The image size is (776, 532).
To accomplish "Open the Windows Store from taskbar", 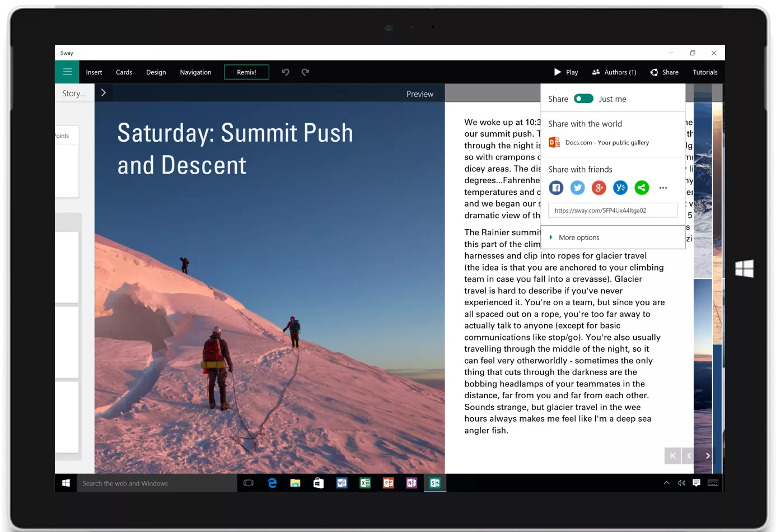I will click(x=319, y=483).
